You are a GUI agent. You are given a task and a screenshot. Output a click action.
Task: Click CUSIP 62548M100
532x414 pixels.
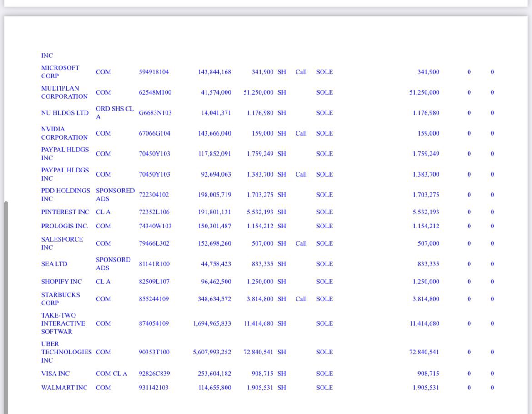coord(155,92)
